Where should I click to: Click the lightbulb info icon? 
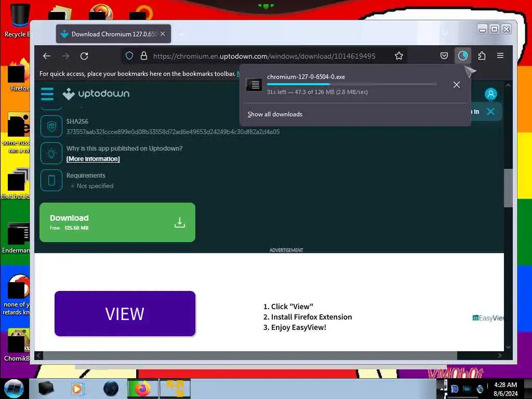[51, 153]
